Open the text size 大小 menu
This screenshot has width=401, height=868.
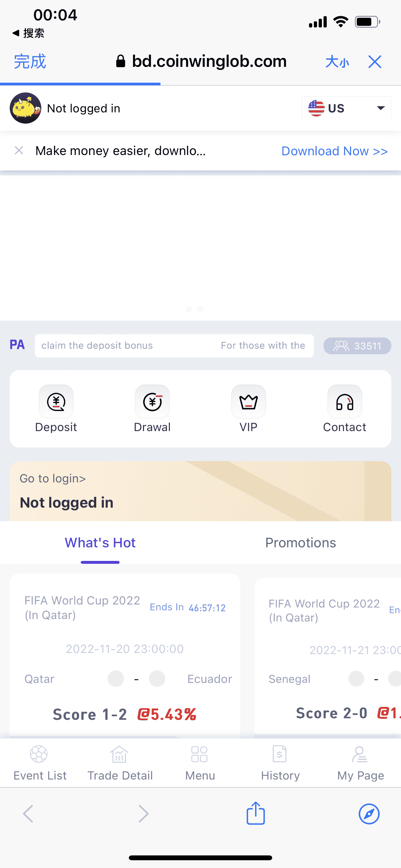click(x=337, y=62)
